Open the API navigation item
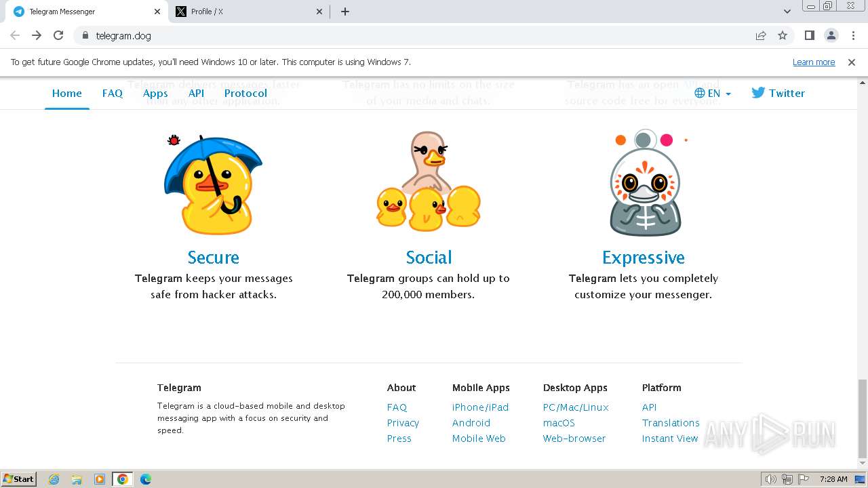Screen dimensions: 868x488 pyautogui.click(x=196, y=94)
